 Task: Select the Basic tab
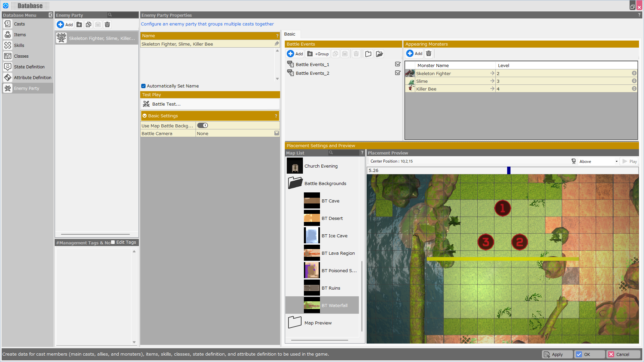[x=290, y=34]
